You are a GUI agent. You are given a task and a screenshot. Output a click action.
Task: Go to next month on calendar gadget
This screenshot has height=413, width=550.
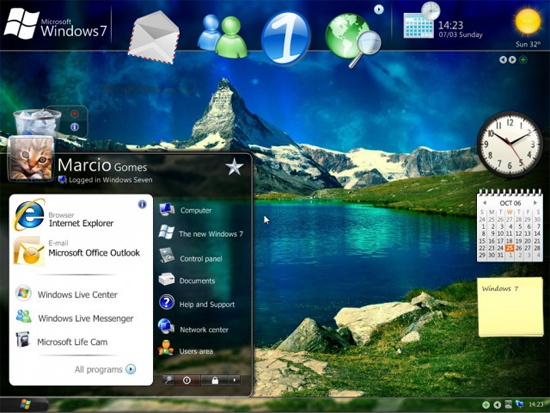click(535, 203)
